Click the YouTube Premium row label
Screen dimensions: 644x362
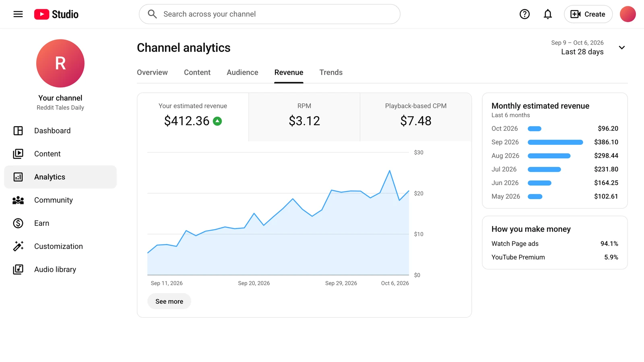[x=518, y=257]
